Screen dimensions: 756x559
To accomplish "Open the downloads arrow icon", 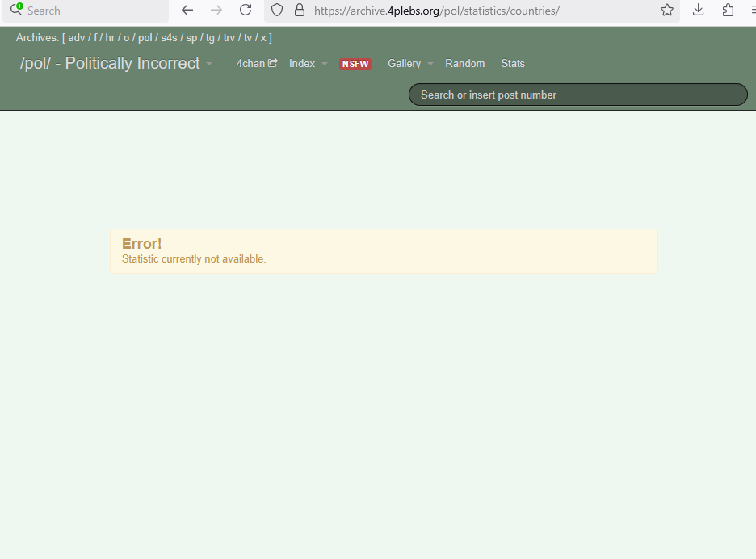I will [x=698, y=11].
